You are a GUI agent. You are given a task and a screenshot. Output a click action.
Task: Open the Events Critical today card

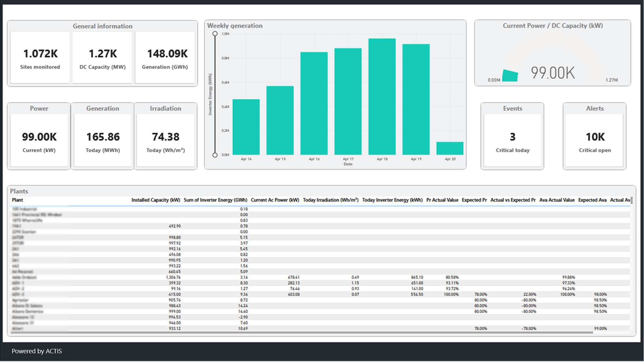click(x=513, y=140)
